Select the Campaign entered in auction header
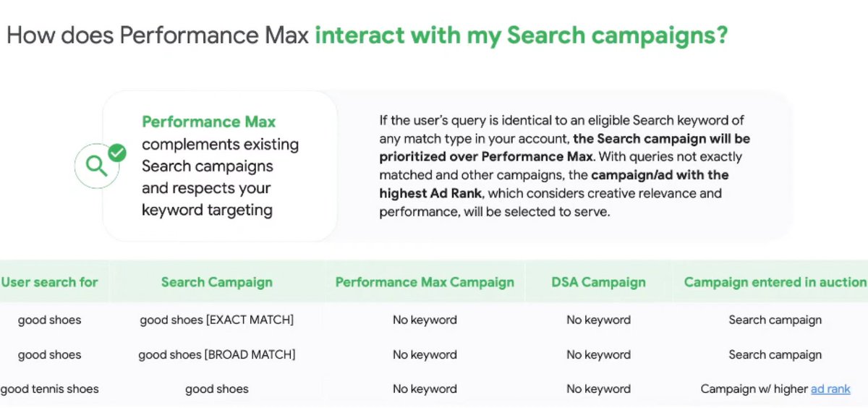The image size is (868, 408). coord(775,282)
